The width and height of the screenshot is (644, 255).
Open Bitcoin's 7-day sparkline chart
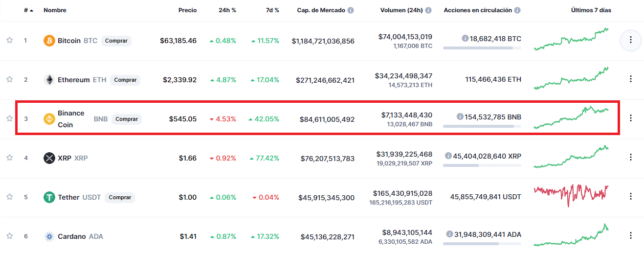571,39
